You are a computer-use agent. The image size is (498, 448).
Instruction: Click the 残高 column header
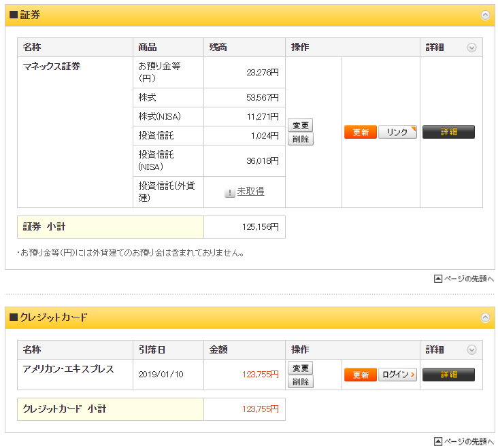244,48
